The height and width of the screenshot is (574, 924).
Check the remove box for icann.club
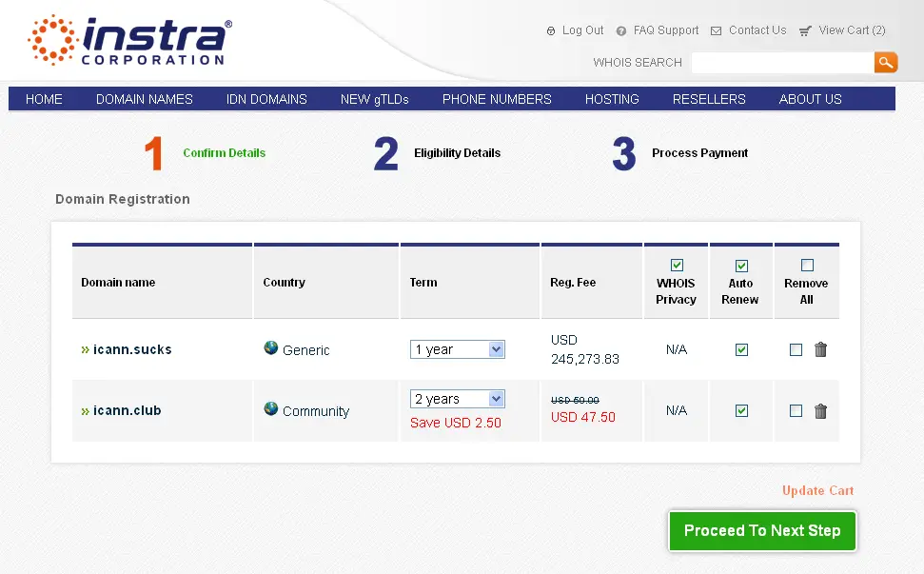tap(796, 411)
